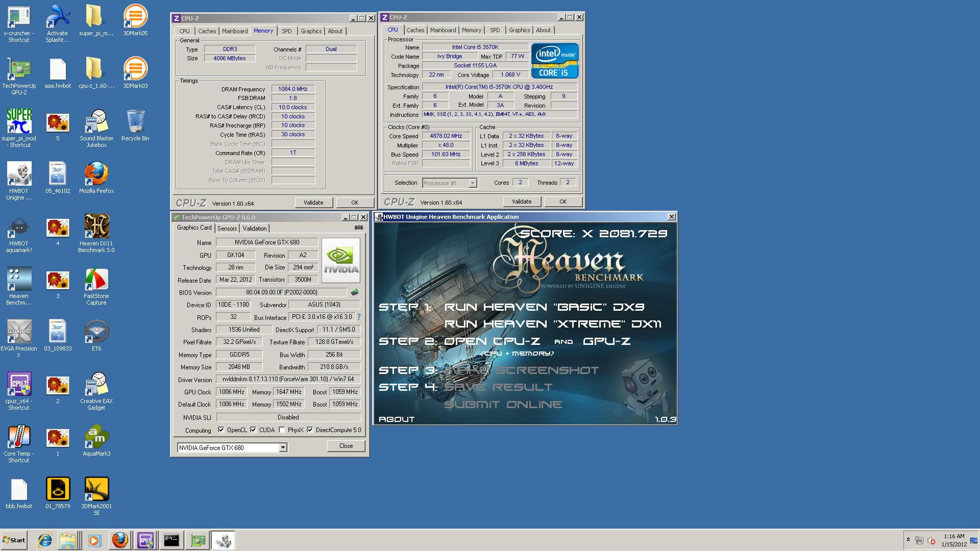Launch Activate Splashtop desktop icon
980x551 pixels.
coord(58,17)
